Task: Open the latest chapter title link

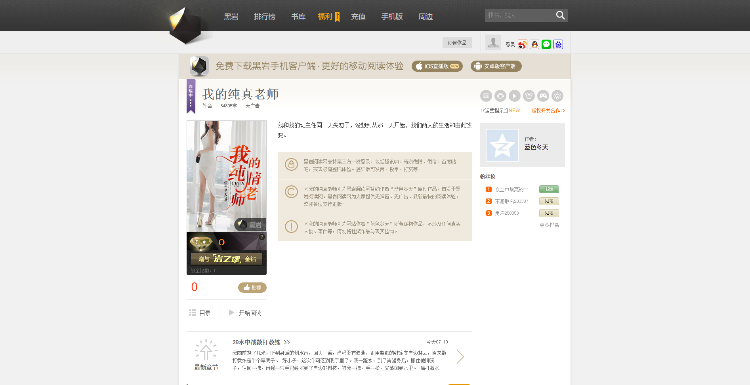Action: 261,342
